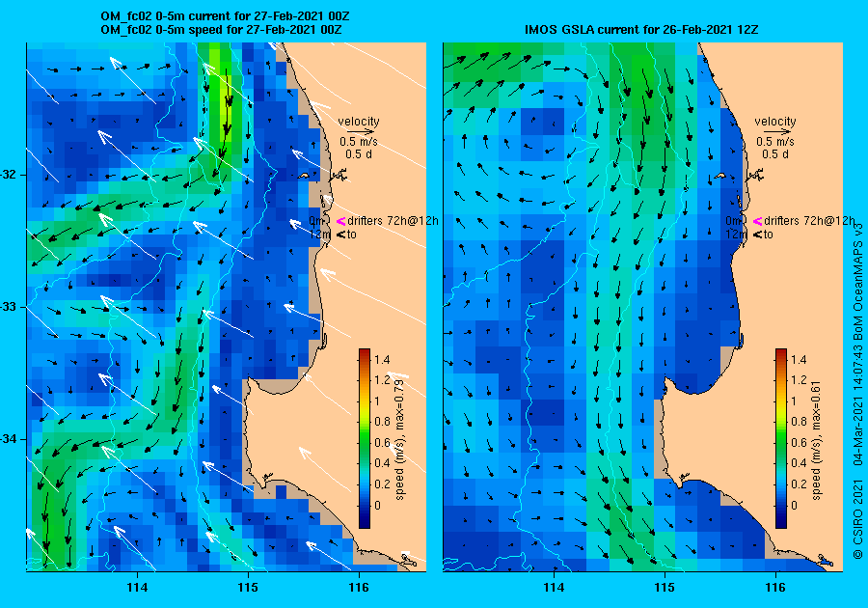Click 'drifters 72h@12h' label on the left map

pyautogui.click(x=393, y=220)
